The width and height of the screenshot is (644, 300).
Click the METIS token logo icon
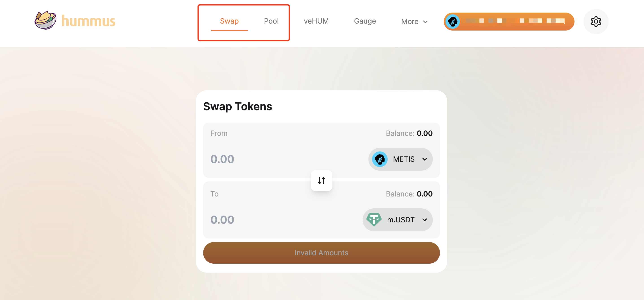coord(380,159)
